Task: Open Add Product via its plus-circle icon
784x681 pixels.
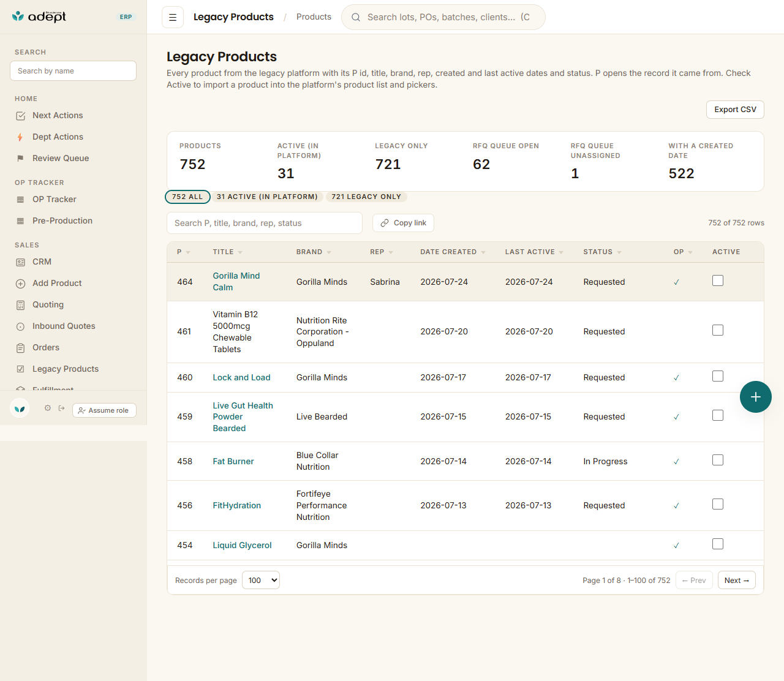Action: 20,284
